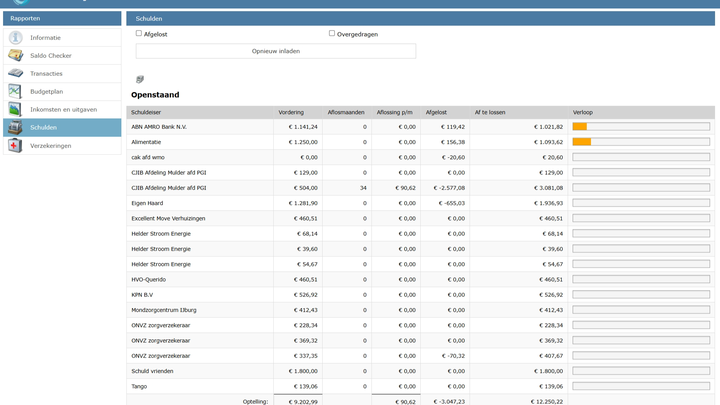The image size is (720, 405).
Task: Click the small export icon above Openstaand
Action: pyautogui.click(x=140, y=79)
